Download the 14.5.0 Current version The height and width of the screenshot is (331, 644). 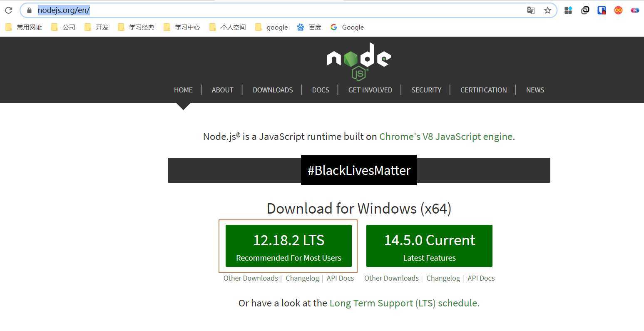click(x=429, y=246)
